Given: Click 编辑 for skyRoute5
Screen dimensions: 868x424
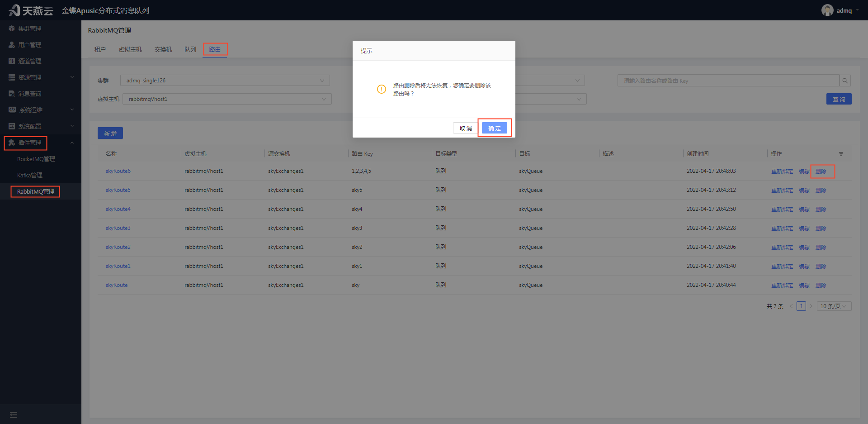Looking at the screenshot, I should [x=804, y=190].
